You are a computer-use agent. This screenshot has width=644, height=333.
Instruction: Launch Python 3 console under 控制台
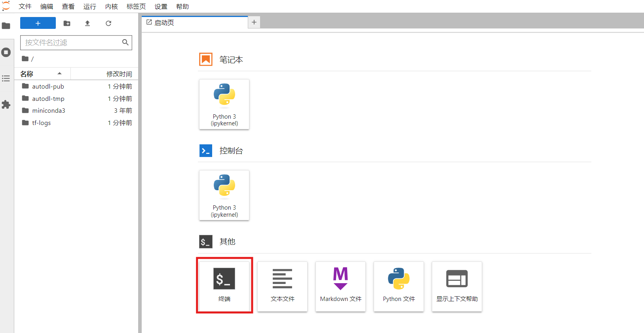(224, 195)
